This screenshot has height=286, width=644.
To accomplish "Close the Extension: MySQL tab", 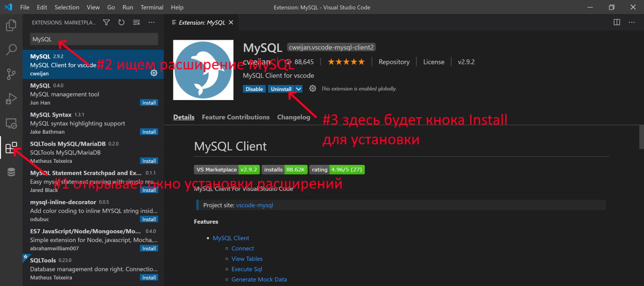I will [231, 23].
